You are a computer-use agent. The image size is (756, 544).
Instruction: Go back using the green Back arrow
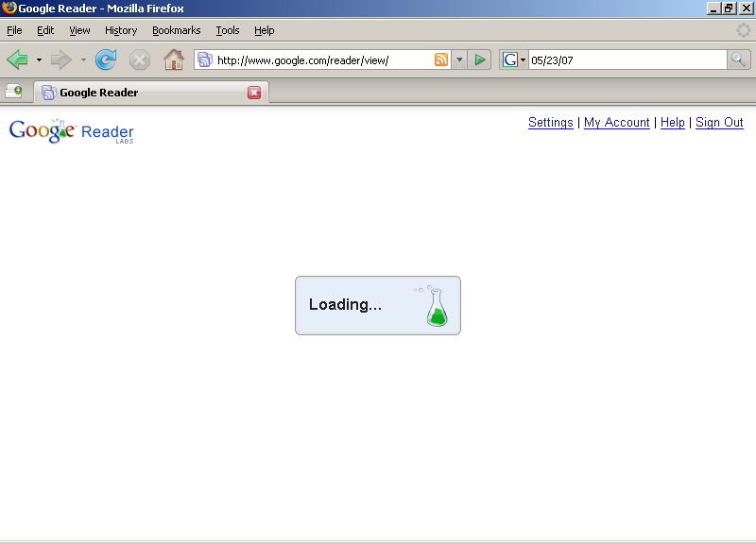pyautogui.click(x=17, y=59)
